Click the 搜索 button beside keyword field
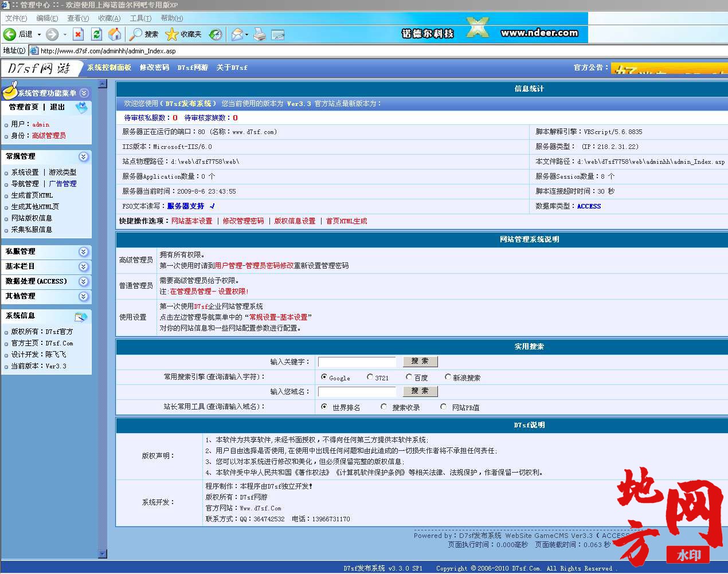 point(420,361)
